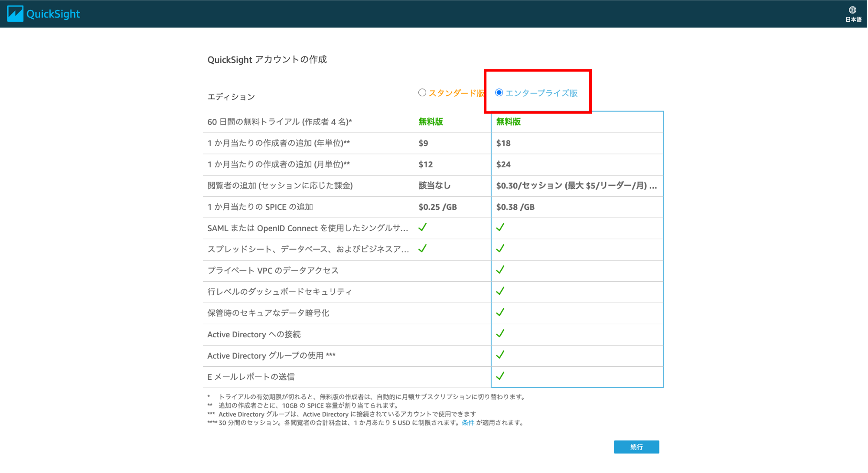Viewport: 868px width, 473px height.
Task: Click the 日本語 language label
Action: (x=853, y=20)
